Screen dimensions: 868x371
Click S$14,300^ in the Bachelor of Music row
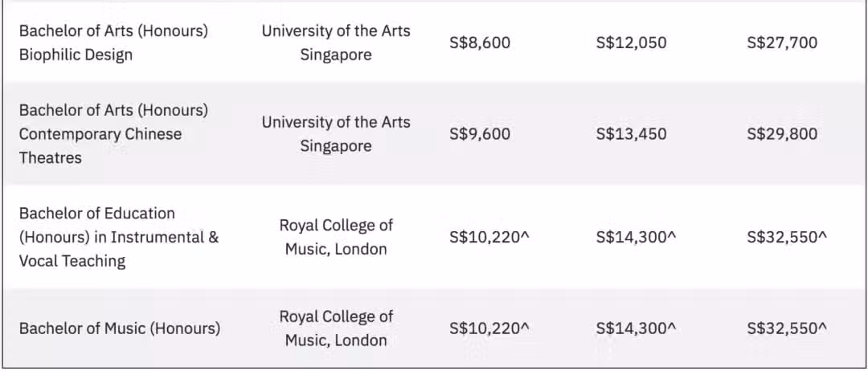point(636,328)
